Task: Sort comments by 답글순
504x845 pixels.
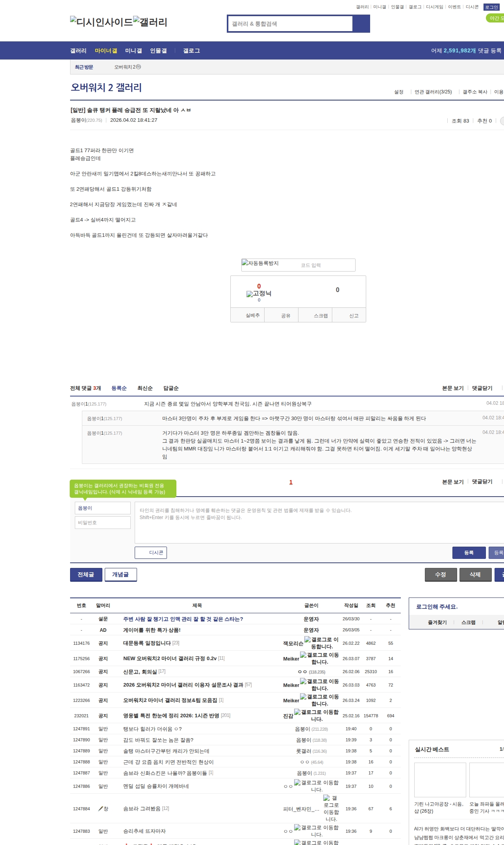Action: coord(171,388)
